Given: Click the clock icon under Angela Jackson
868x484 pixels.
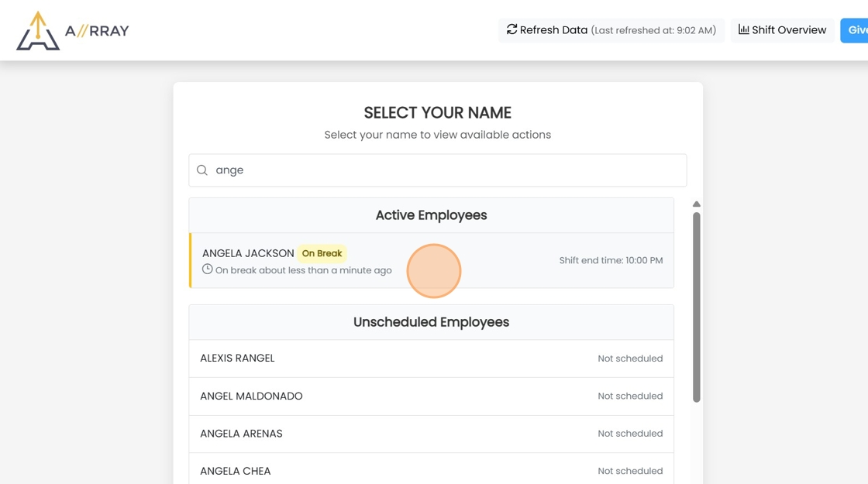Looking at the screenshot, I should click(207, 269).
